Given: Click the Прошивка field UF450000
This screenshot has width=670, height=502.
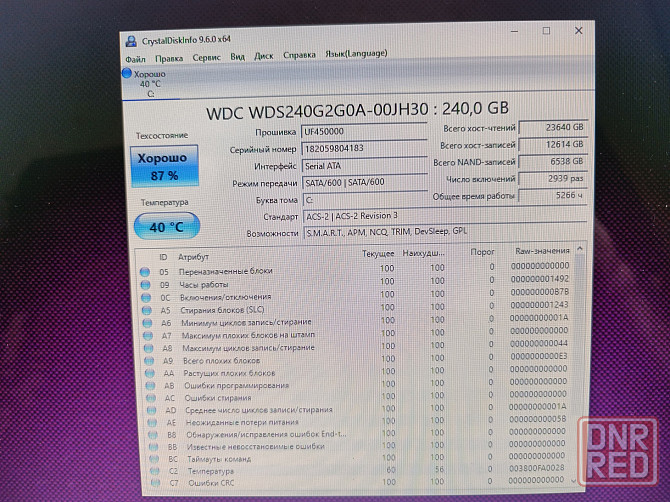Looking at the screenshot, I should [x=364, y=131].
